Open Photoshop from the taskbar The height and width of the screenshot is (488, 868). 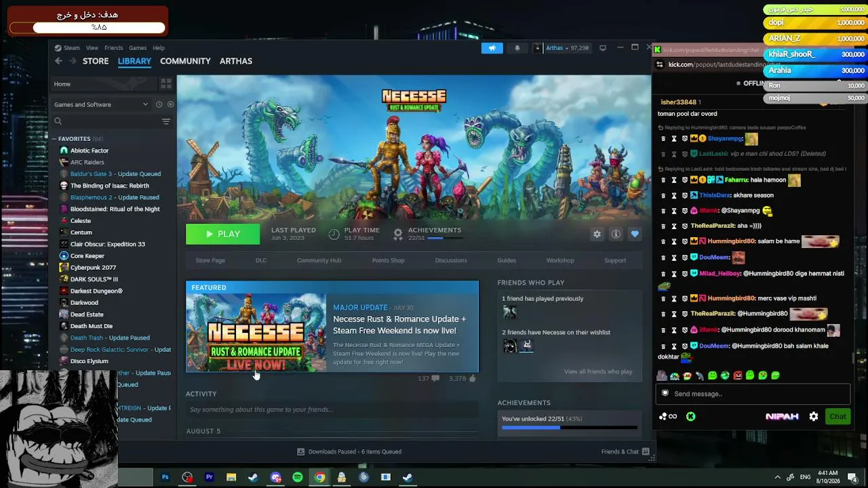165,477
